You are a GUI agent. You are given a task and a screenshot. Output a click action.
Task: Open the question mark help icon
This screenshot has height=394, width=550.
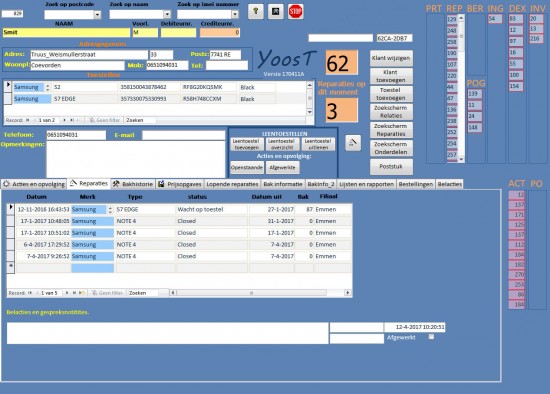coord(256,12)
